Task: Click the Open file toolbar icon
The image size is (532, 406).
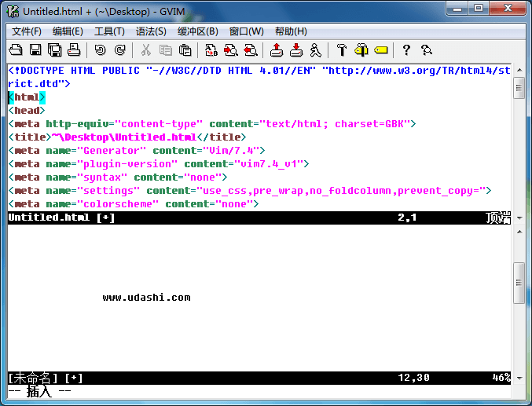Action: click(16, 50)
